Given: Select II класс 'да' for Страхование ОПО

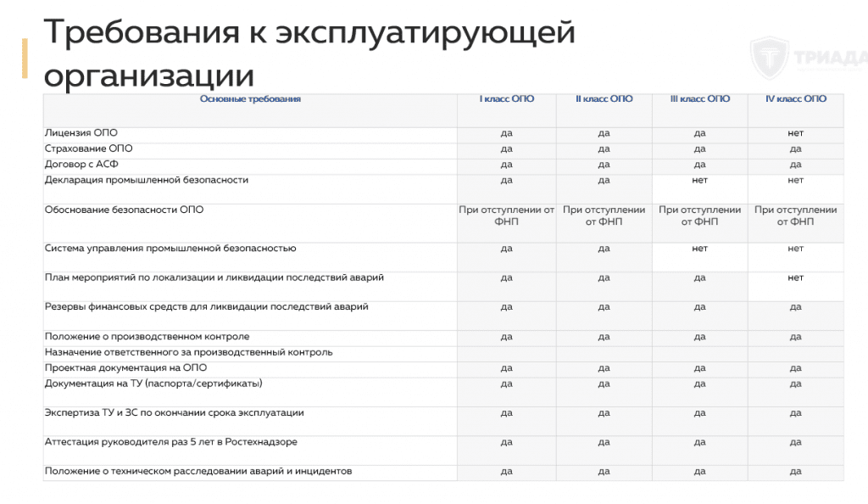Looking at the screenshot, I should click(604, 149).
